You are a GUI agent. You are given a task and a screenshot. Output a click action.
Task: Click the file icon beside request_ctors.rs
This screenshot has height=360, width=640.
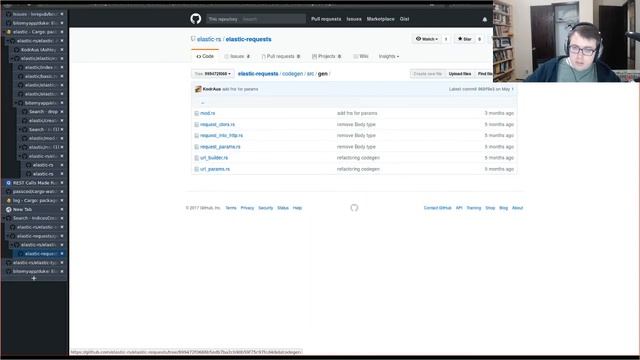pyautogui.click(x=196, y=124)
